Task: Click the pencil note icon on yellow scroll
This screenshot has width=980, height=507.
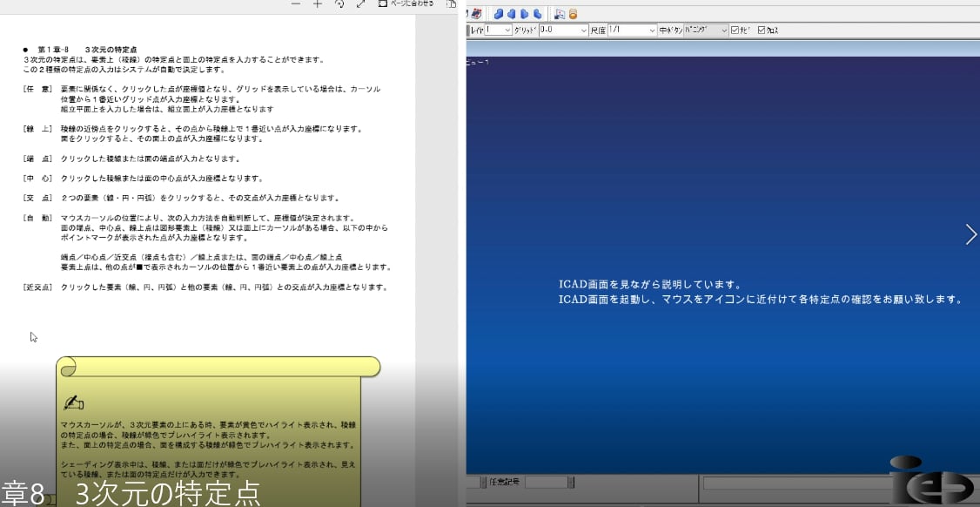Action: [x=74, y=402]
